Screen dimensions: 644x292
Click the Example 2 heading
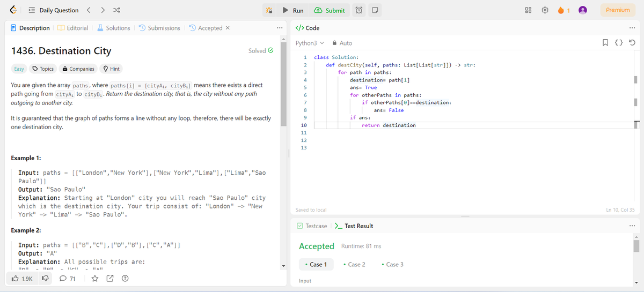coord(26,230)
